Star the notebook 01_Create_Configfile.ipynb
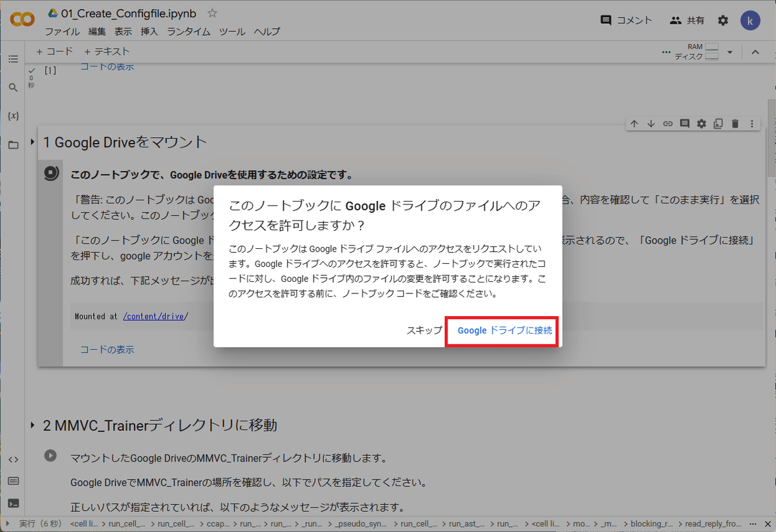The height and width of the screenshot is (532, 776). [212, 14]
